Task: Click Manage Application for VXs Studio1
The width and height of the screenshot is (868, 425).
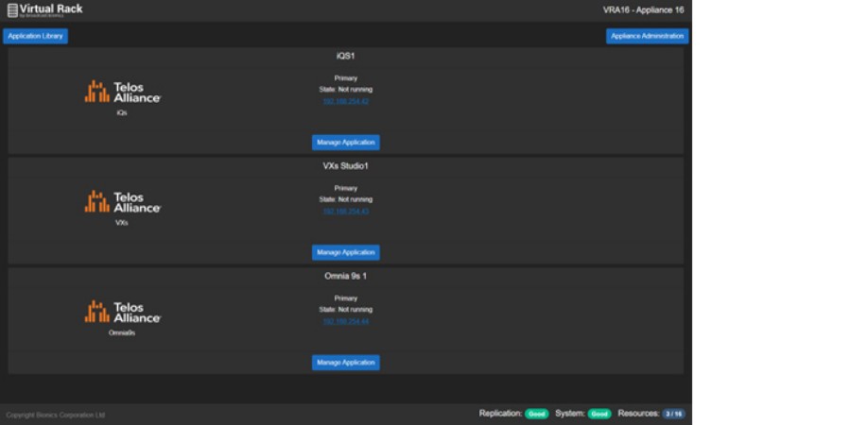Action: (x=346, y=252)
